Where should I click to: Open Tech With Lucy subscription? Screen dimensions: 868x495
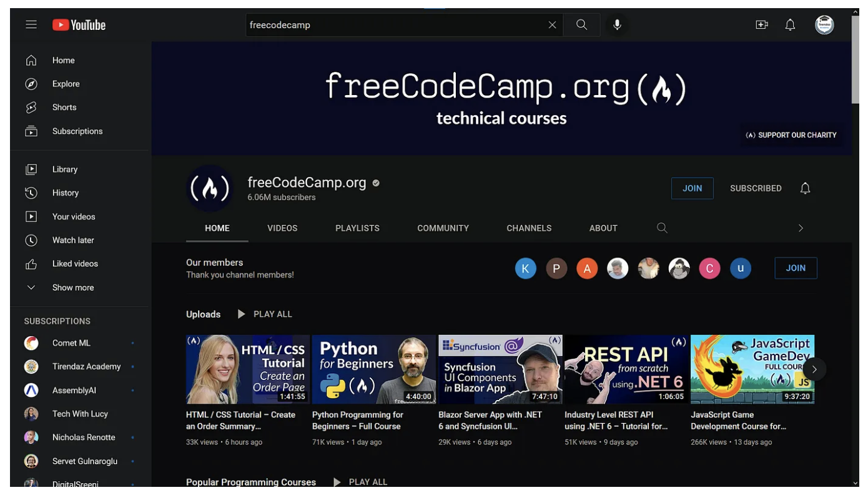[x=81, y=414]
